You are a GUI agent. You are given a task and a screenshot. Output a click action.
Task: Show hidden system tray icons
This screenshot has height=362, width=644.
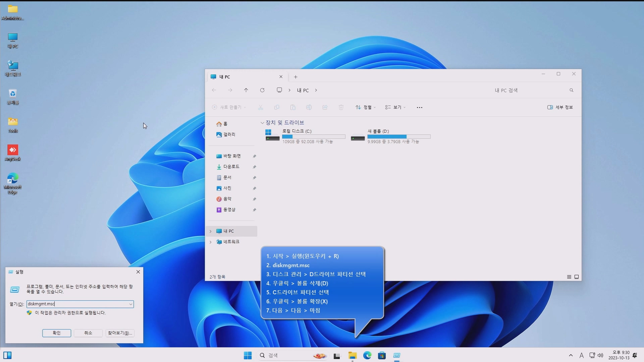coord(571,355)
